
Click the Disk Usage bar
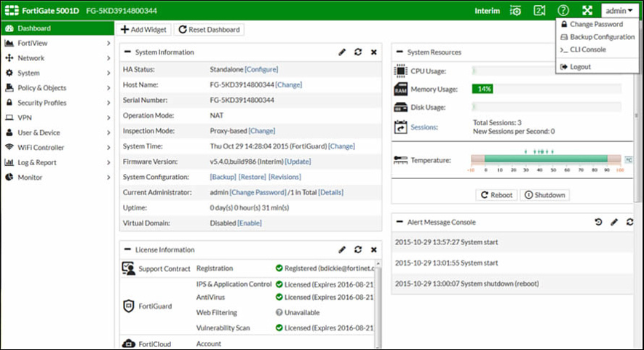click(546, 107)
